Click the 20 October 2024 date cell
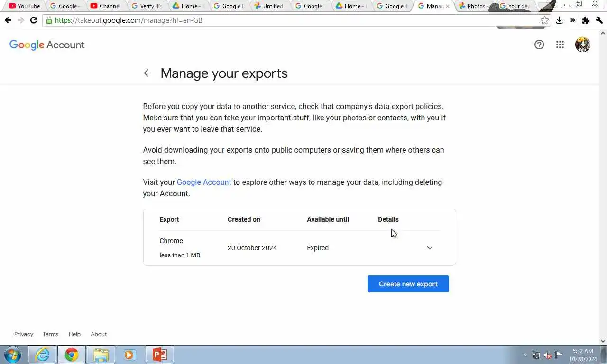The height and width of the screenshot is (364, 607). [x=252, y=248]
